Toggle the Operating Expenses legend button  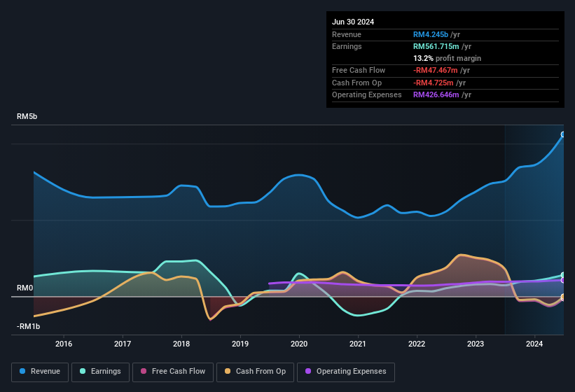[346, 372]
